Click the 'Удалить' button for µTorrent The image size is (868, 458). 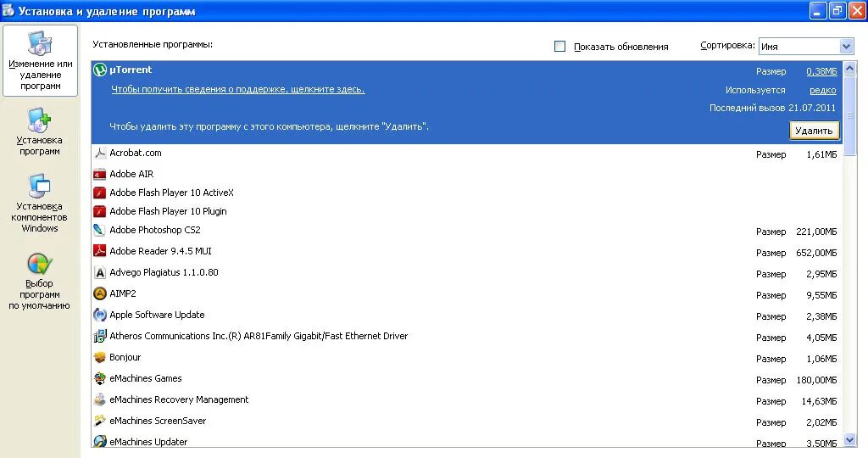[814, 131]
